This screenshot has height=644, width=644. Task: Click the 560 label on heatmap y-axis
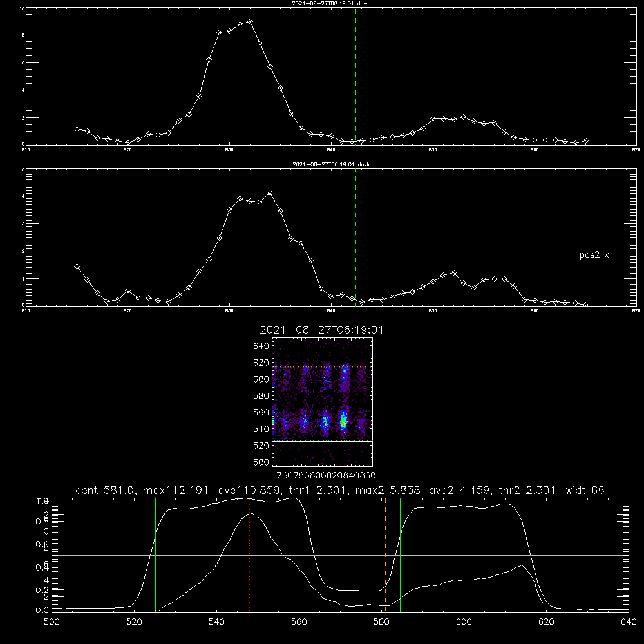pos(261,412)
